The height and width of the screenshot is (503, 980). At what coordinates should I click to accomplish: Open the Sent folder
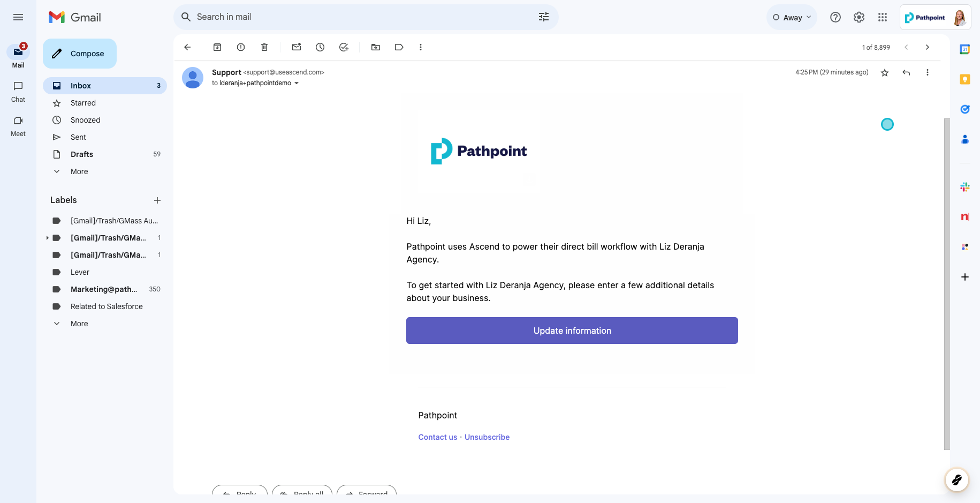click(78, 137)
